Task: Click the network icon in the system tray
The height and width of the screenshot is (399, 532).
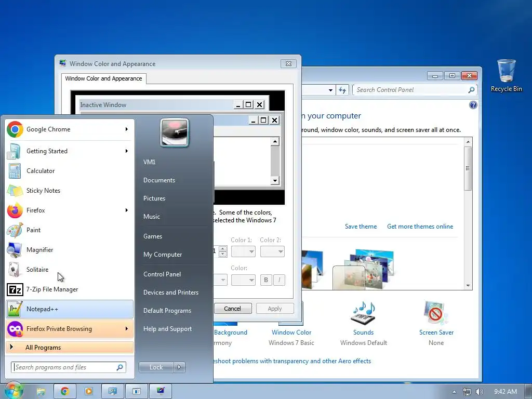Action: click(467, 392)
